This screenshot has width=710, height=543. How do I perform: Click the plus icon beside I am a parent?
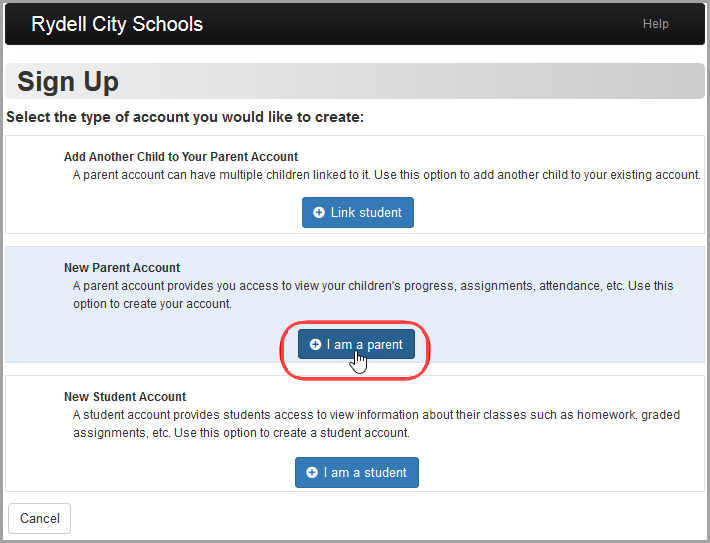pyautogui.click(x=315, y=344)
